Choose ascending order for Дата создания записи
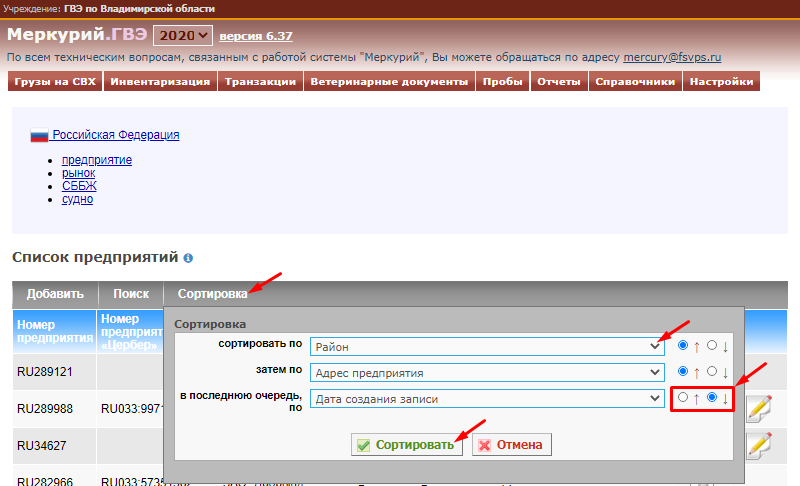This screenshot has width=800, height=486. click(683, 398)
